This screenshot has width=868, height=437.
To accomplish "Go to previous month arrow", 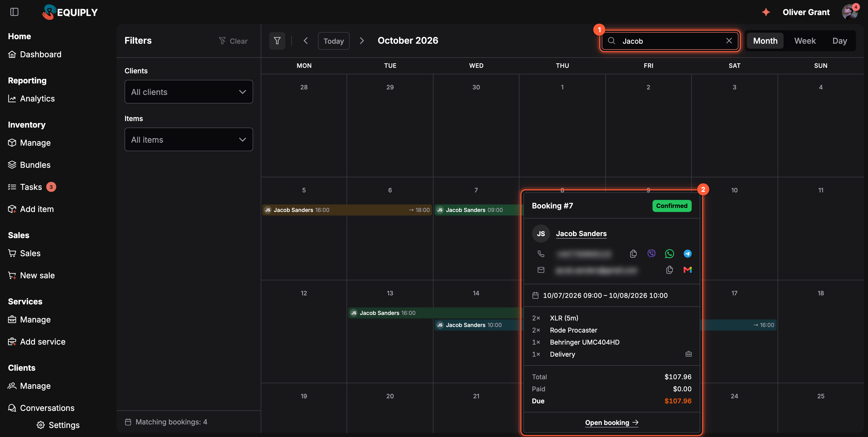I will (x=306, y=41).
